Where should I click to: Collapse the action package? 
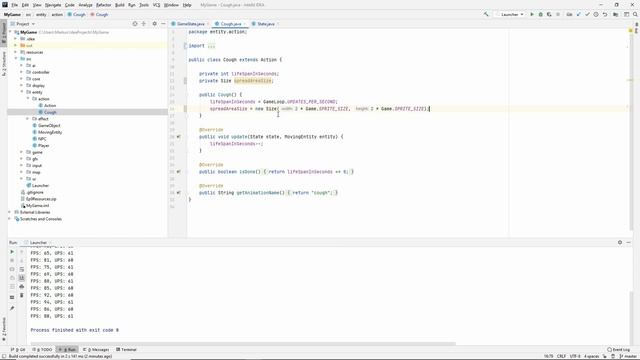28,99
